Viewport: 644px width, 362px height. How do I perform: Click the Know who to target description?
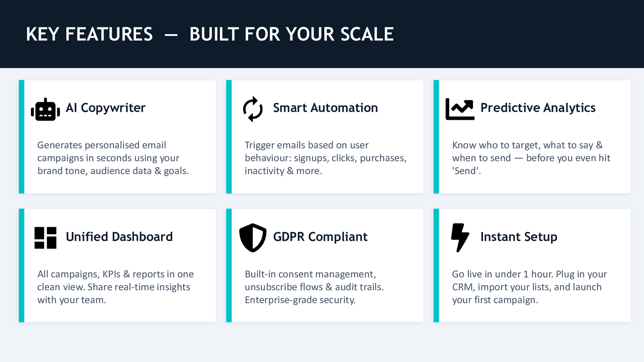point(531,158)
